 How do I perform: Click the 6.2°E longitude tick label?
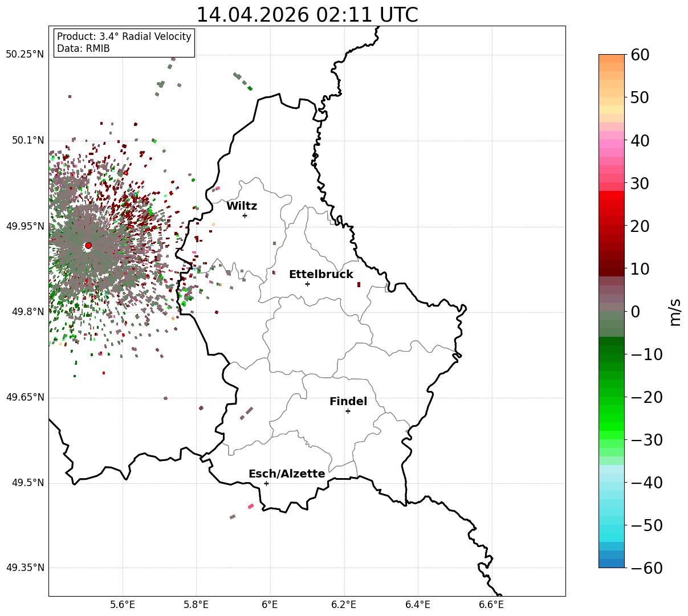pyautogui.click(x=344, y=605)
